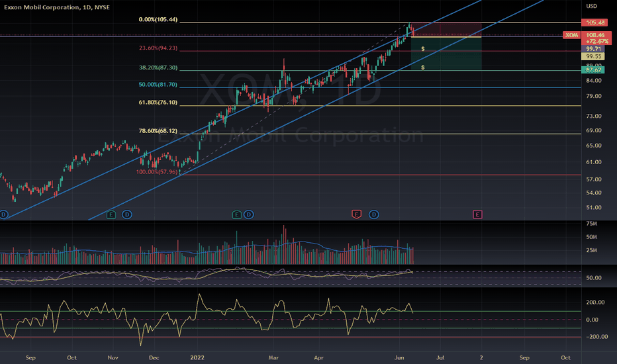
Task: Click the Mar label on time axis
Action: (273, 357)
